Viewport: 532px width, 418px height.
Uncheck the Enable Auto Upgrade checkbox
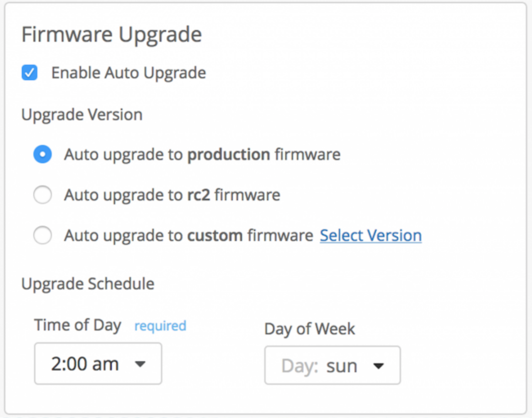pos(30,72)
